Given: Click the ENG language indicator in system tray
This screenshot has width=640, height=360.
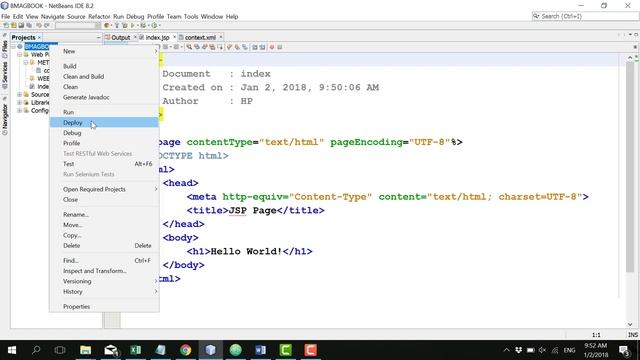Looking at the screenshot, I should [569, 350].
